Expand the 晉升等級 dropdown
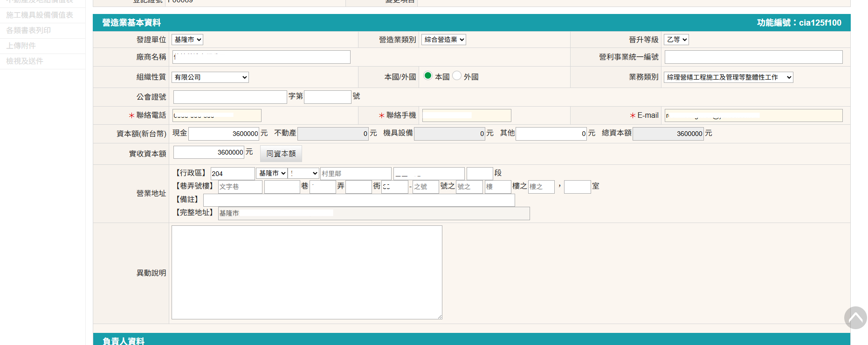The width and height of the screenshot is (868, 345). tap(676, 40)
